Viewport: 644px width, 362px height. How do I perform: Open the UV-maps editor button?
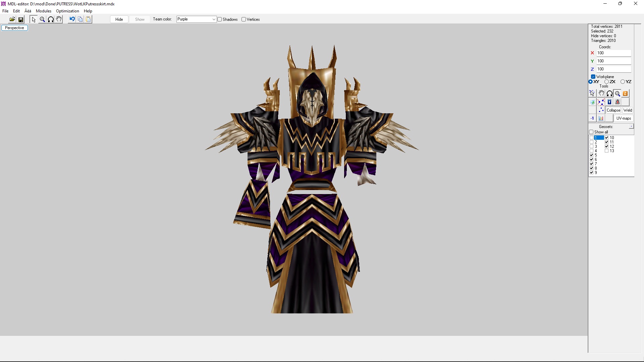pos(624,118)
